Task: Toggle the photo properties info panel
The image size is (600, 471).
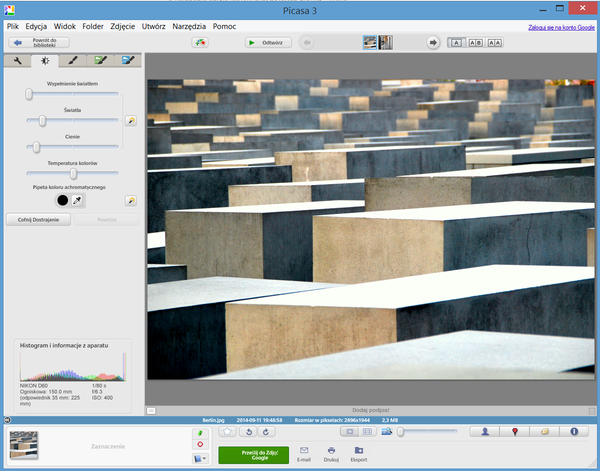Action: [574, 432]
